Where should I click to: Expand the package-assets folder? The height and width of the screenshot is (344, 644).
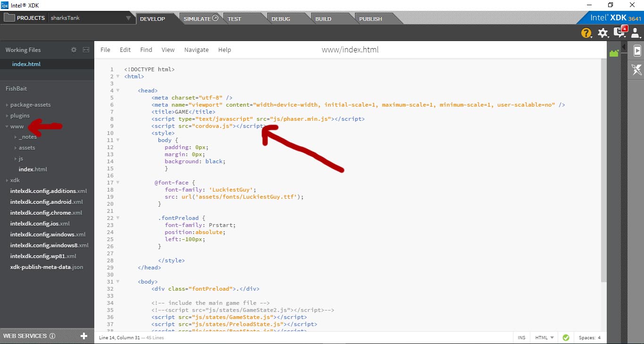[7, 105]
